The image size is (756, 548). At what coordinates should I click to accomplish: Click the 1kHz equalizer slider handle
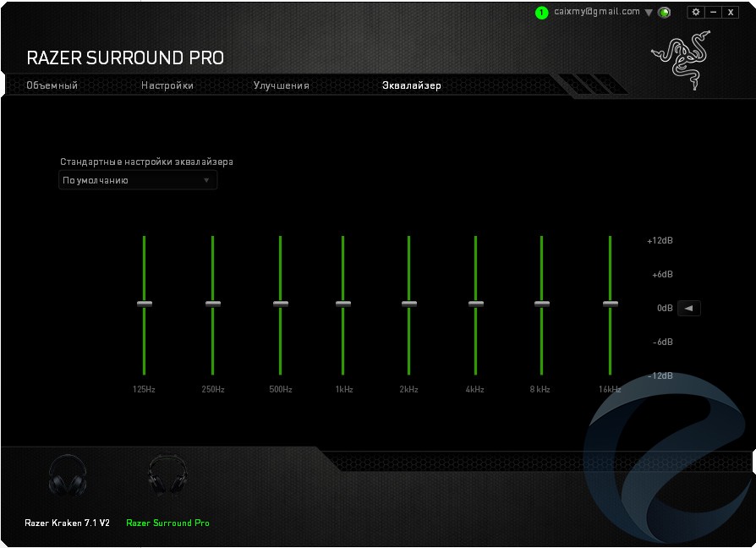(342, 304)
